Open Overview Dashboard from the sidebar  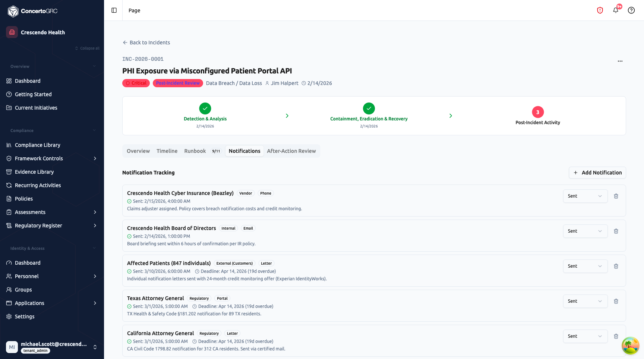click(x=52, y=81)
